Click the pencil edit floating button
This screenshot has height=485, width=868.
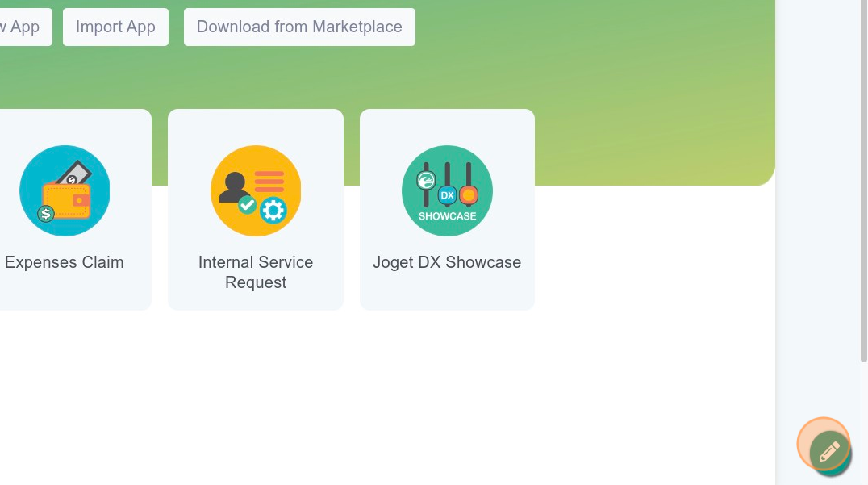tap(829, 453)
